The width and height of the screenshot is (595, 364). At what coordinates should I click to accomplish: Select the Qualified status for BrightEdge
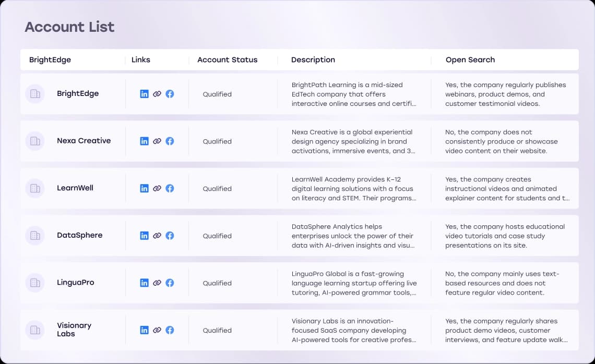[x=217, y=94]
